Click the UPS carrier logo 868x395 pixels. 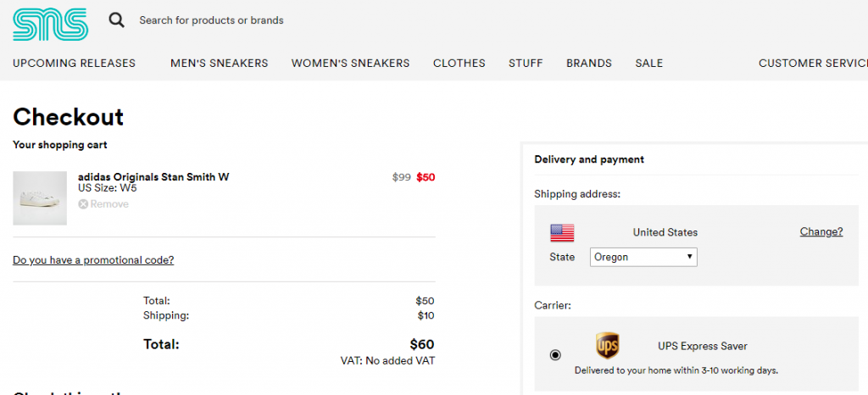pos(607,346)
